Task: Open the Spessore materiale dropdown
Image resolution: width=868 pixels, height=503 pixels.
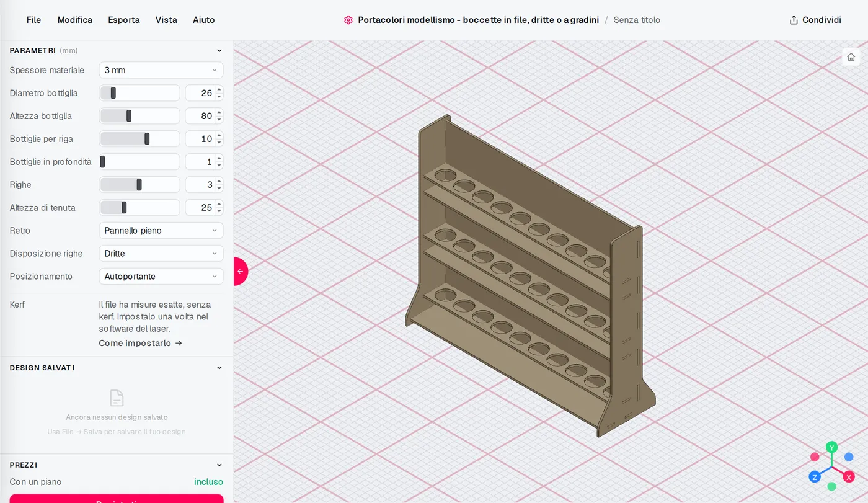Action: pyautogui.click(x=161, y=70)
